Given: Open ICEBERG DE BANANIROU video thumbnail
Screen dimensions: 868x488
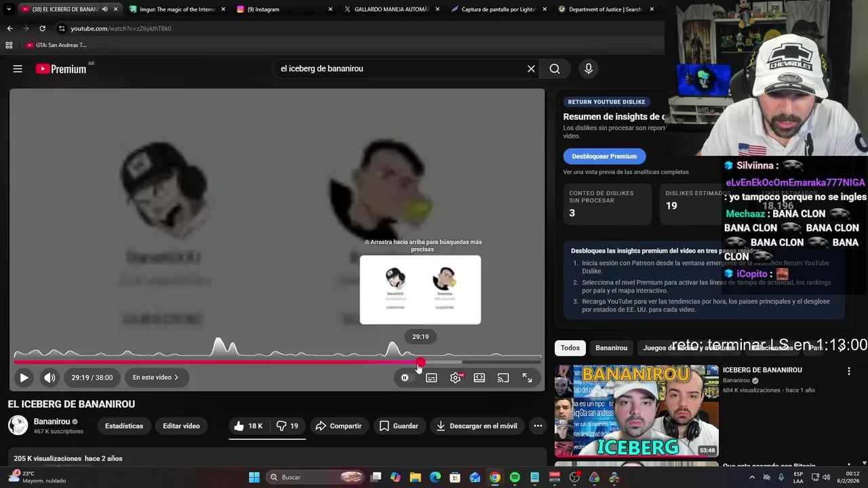Looking at the screenshot, I should (637, 411).
